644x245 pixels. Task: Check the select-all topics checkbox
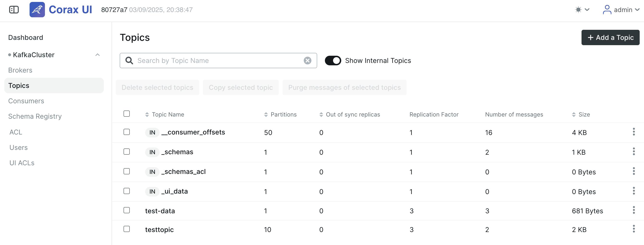point(127,114)
